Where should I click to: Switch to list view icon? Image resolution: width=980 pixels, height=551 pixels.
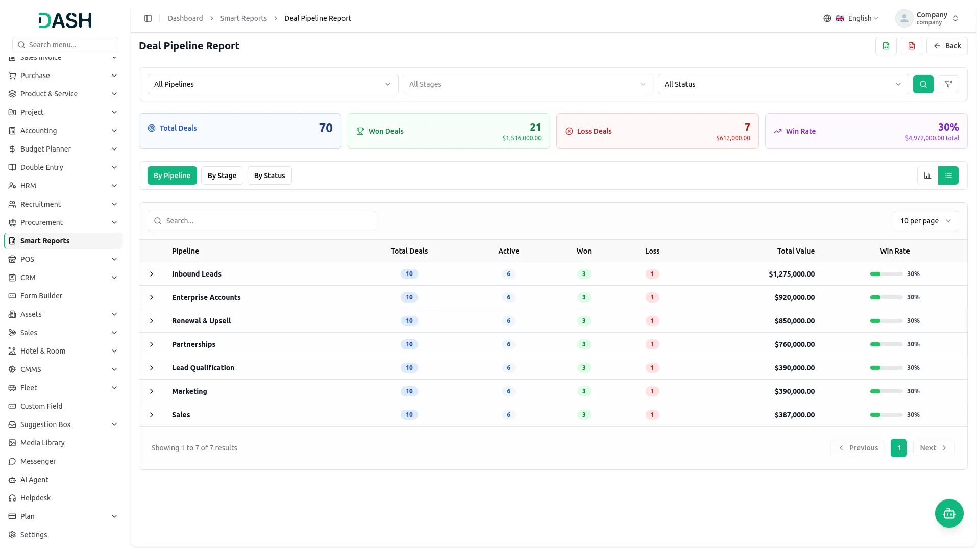[x=948, y=176]
